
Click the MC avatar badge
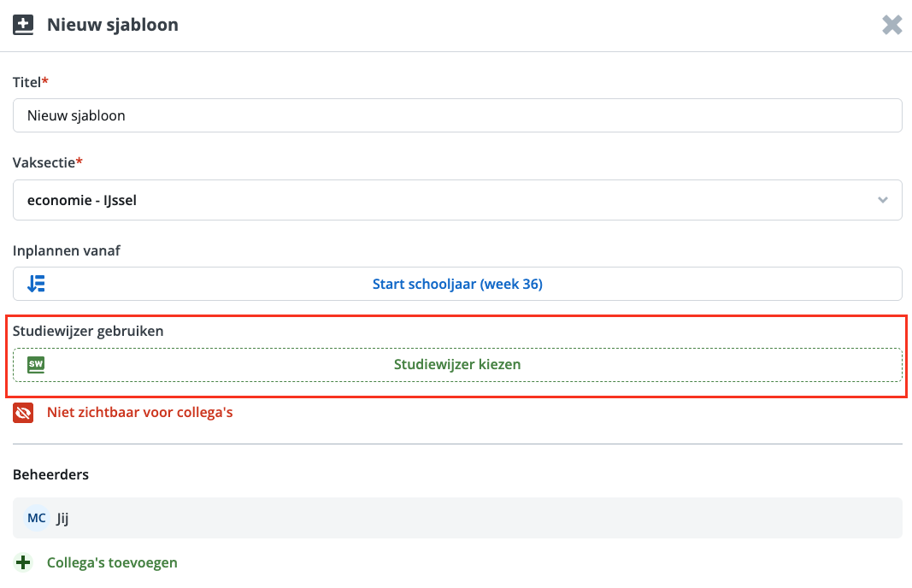(37, 518)
